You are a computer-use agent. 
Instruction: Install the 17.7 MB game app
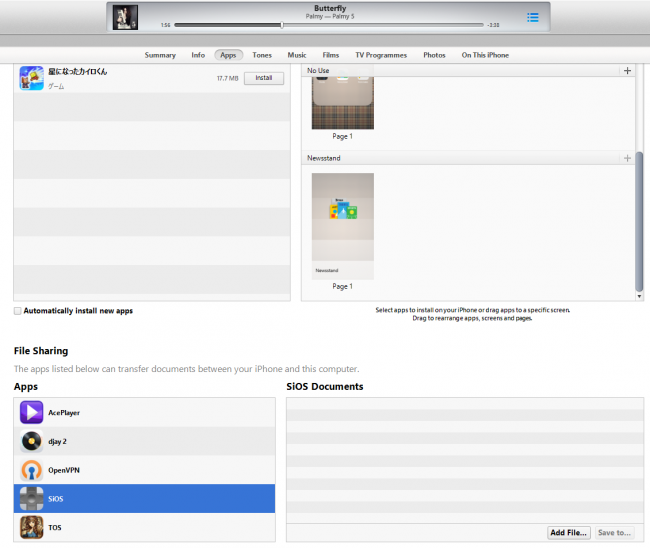[x=264, y=78]
